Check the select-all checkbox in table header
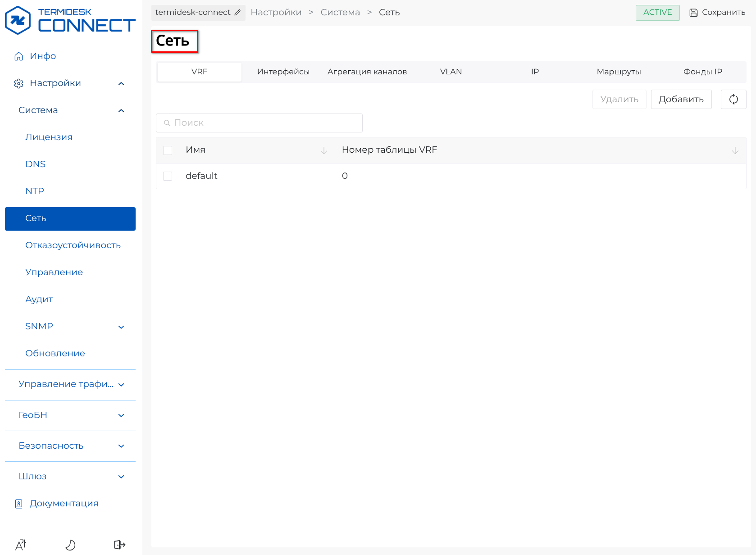756x555 pixels. [168, 150]
